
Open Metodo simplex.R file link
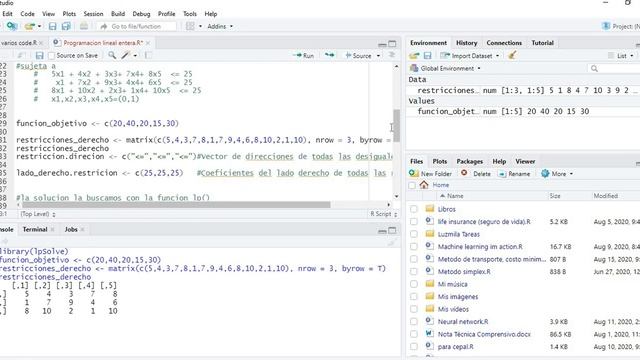click(x=464, y=271)
